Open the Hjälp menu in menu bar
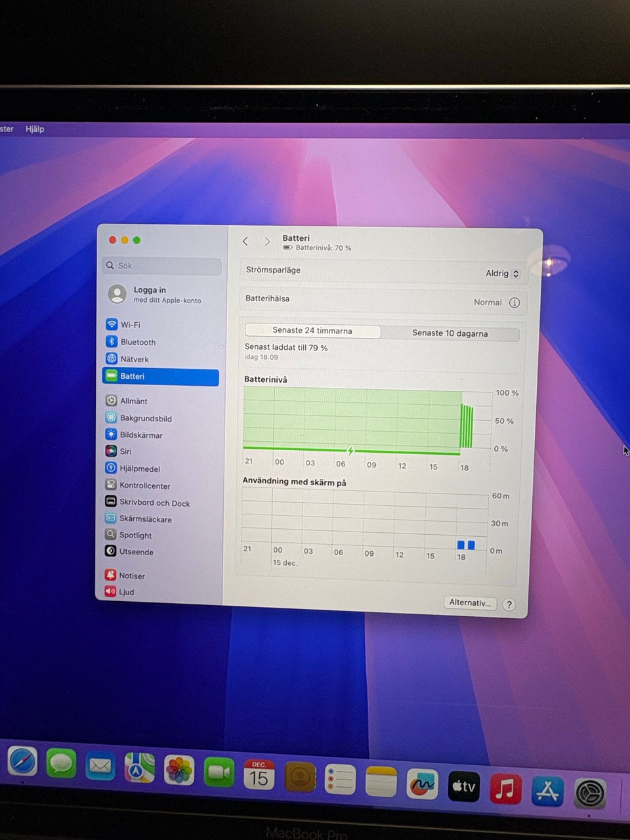630x840 pixels. pos(35,129)
